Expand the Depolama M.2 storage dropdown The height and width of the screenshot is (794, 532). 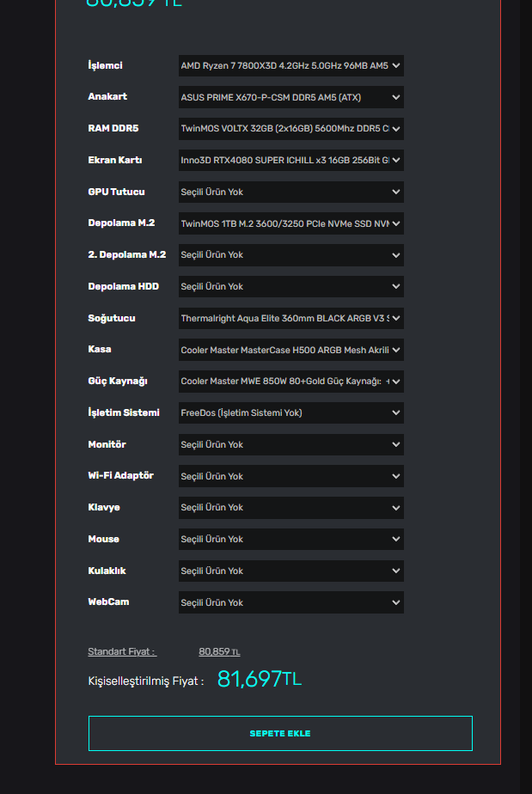click(x=290, y=223)
